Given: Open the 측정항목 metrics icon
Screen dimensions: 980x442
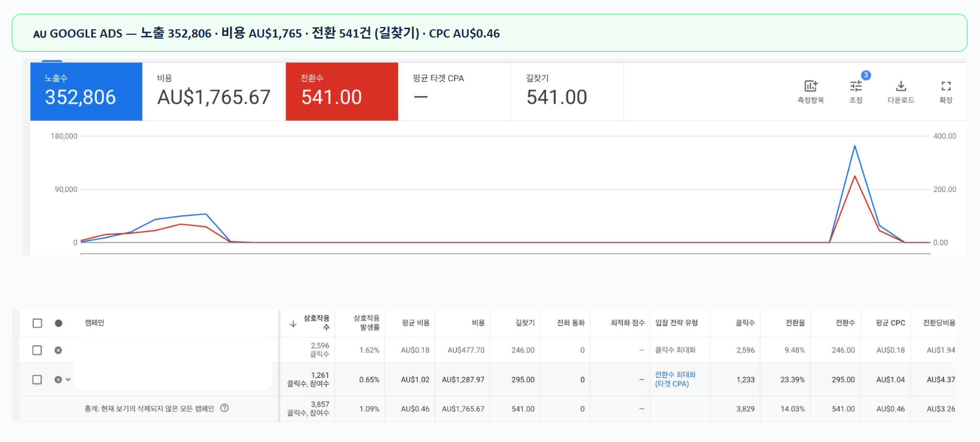Looking at the screenshot, I should click(810, 87).
